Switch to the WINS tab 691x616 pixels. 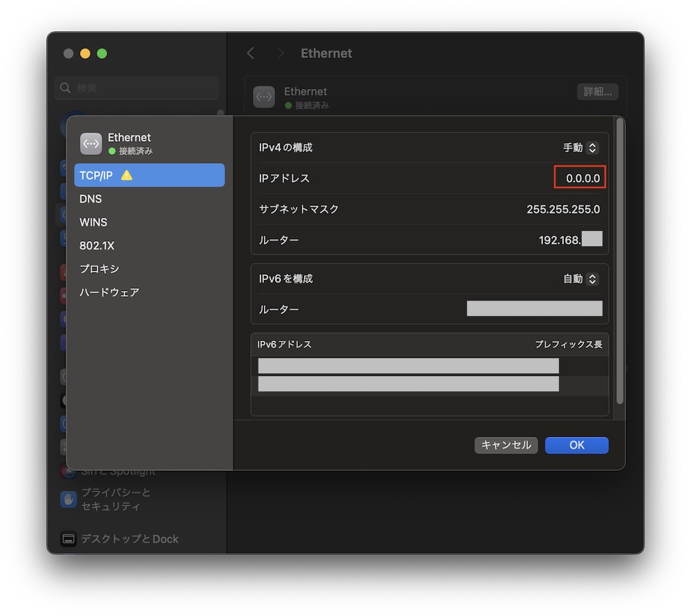pyautogui.click(x=93, y=223)
